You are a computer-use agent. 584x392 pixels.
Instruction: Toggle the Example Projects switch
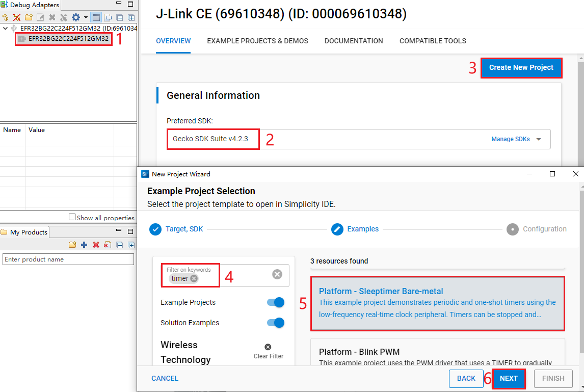pos(275,302)
